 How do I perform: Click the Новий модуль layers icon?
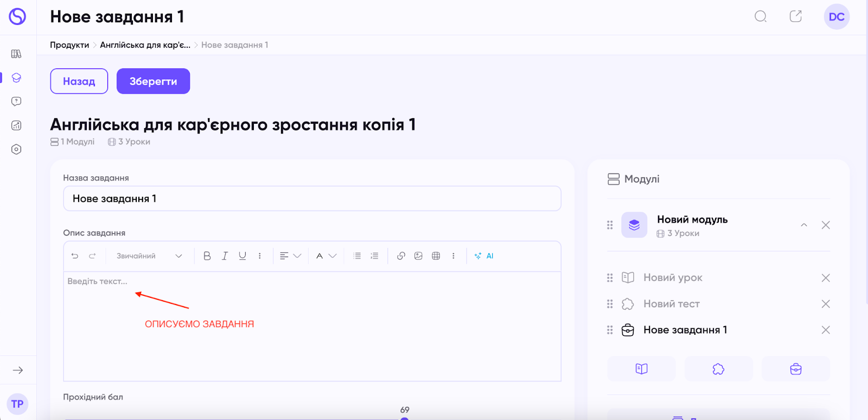[634, 225]
